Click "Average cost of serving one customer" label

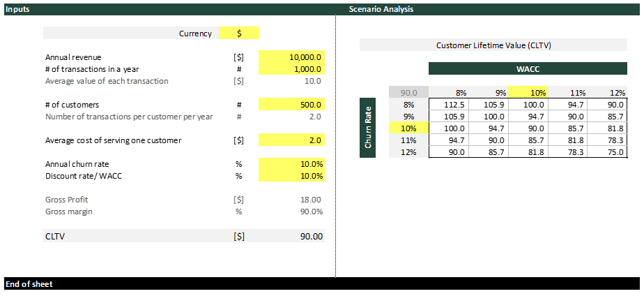click(114, 140)
